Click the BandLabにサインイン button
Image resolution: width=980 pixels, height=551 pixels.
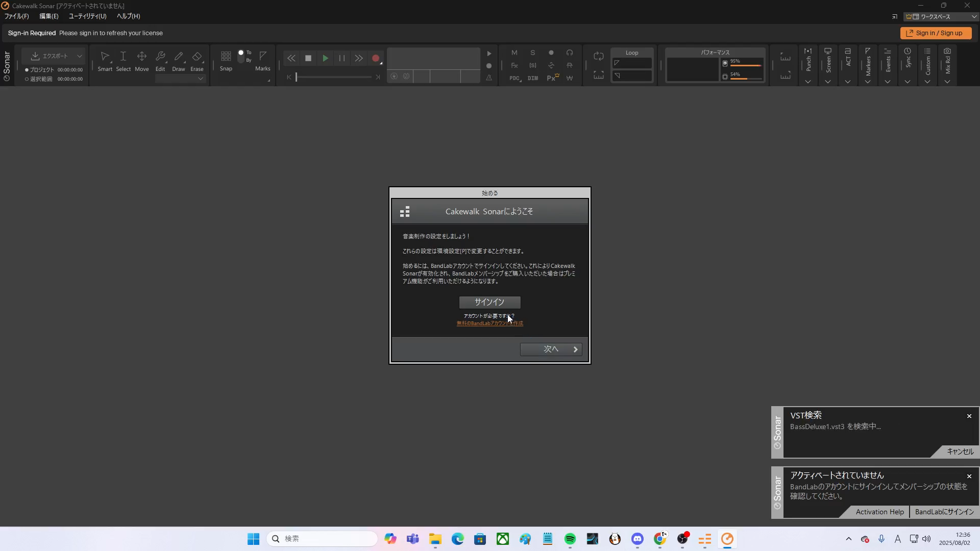[944, 512]
